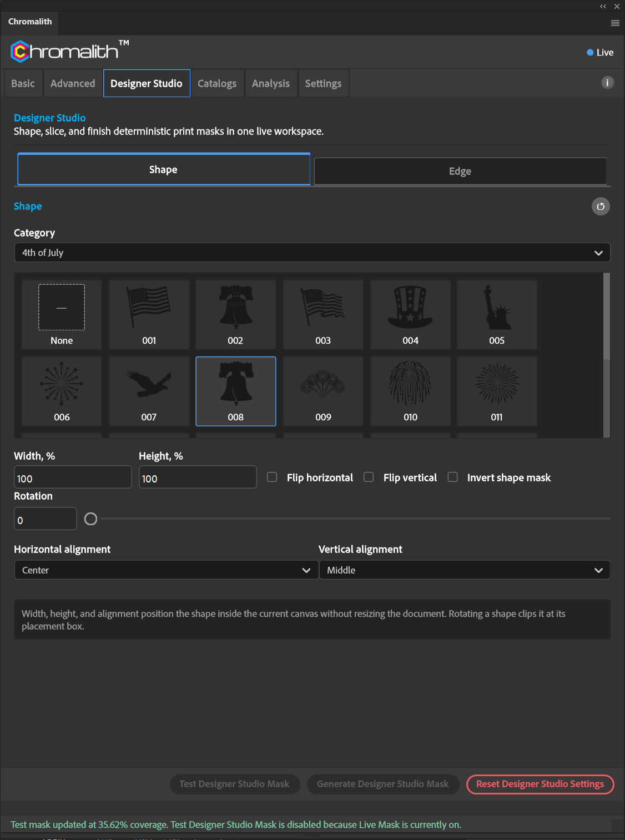
Task: Choose eagle shape 007
Action: pyautogui.click(x=149, y=391)
